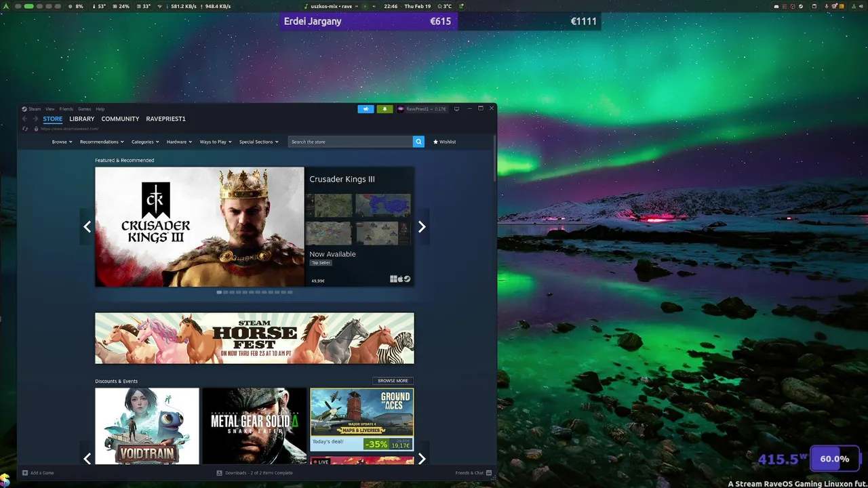Click the music note icon in top panel
The image size is (868, 488).
[306, 6]
